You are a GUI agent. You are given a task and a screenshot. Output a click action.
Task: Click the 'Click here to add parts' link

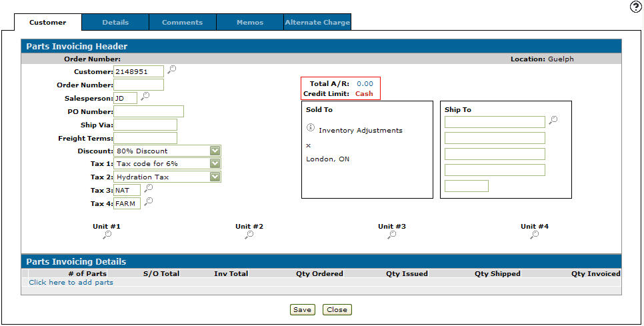pyautogui.click(x=71, y=283)
